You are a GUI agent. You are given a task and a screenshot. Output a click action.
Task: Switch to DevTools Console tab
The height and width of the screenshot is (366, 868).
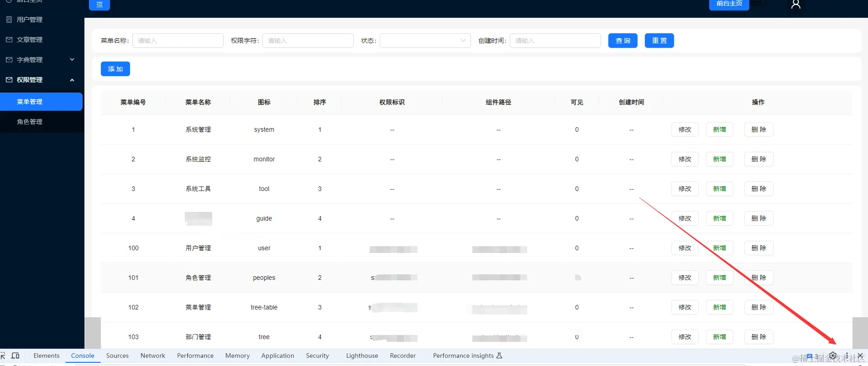click(x=83, y=356)
